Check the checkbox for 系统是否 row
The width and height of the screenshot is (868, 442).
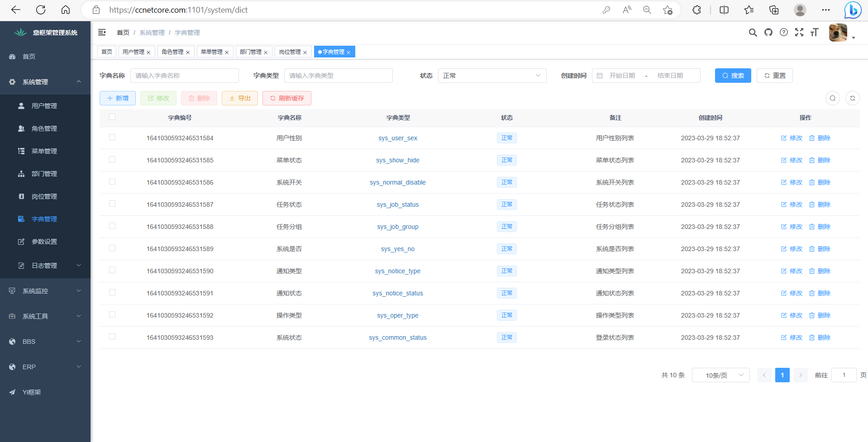tap(112, 248)
